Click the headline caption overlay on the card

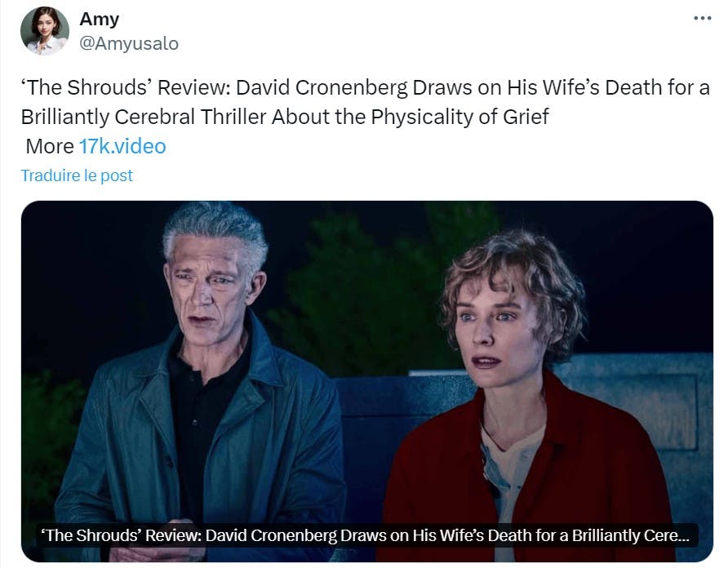pos(365,535)
